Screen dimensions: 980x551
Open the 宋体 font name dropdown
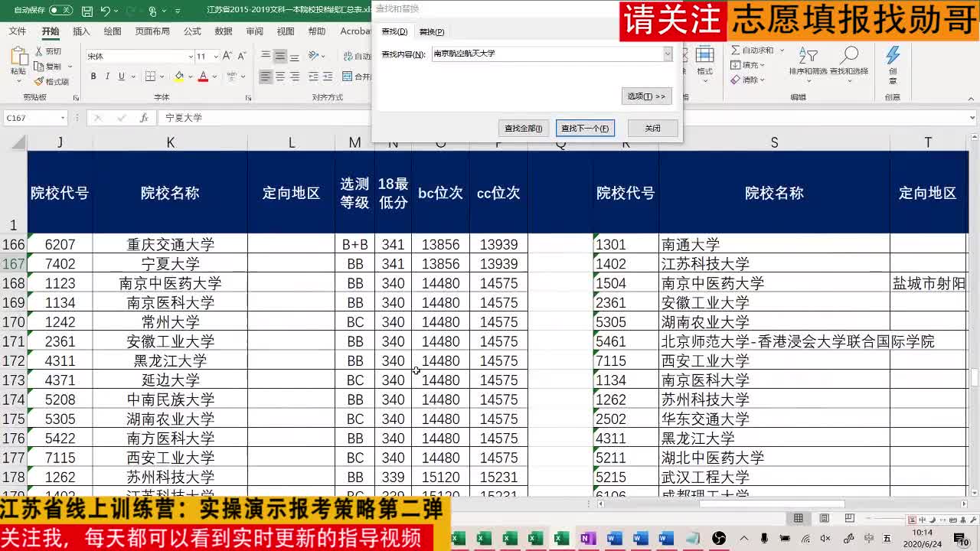[x=191, y=57]
